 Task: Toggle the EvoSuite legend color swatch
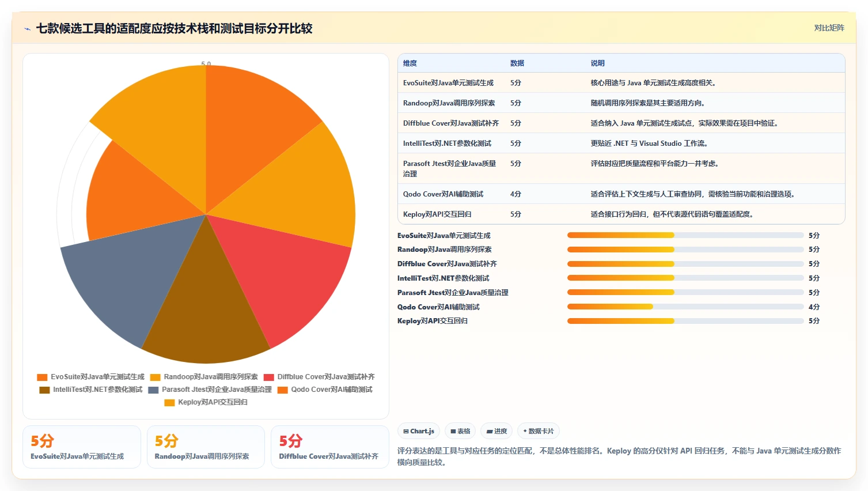tap(42, 377)
